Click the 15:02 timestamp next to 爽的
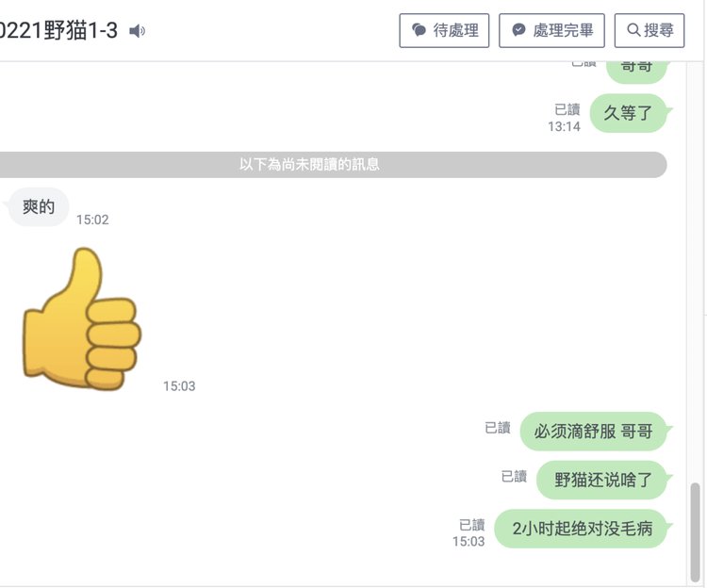Screen dimensions: 707x588 92,220
